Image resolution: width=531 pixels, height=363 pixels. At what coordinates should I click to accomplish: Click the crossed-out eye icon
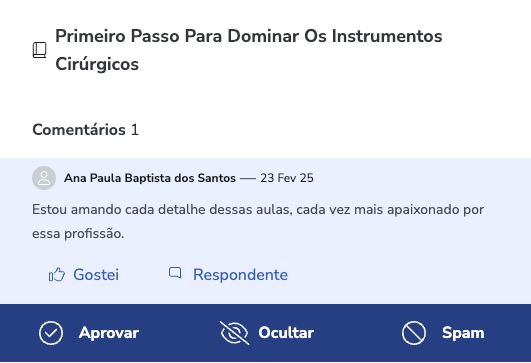[x=234, y=333]
